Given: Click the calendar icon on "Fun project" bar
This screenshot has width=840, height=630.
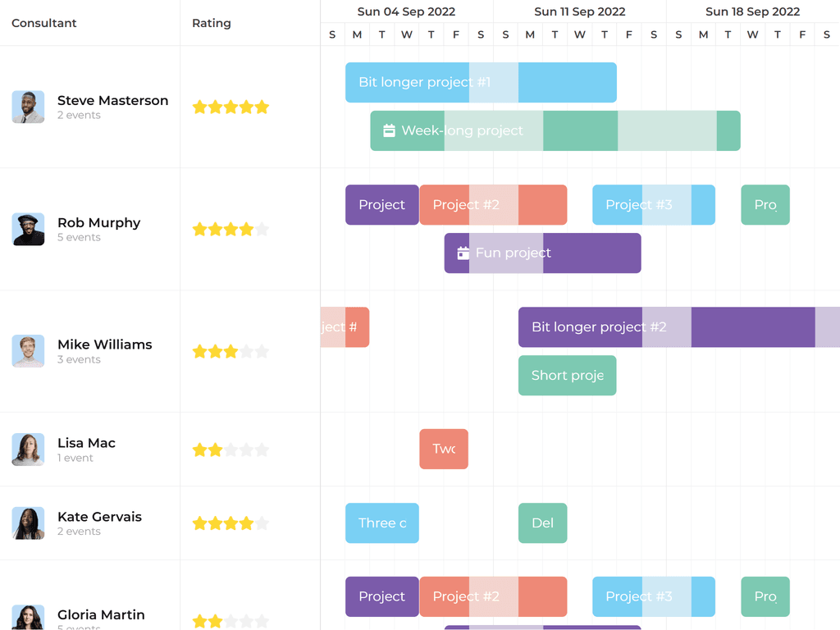Looking at the screenshot, I should pos(460,253).
